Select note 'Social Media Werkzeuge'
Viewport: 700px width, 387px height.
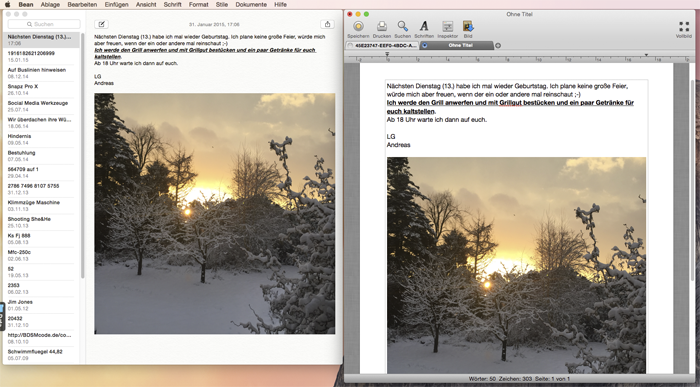point(41,106)
